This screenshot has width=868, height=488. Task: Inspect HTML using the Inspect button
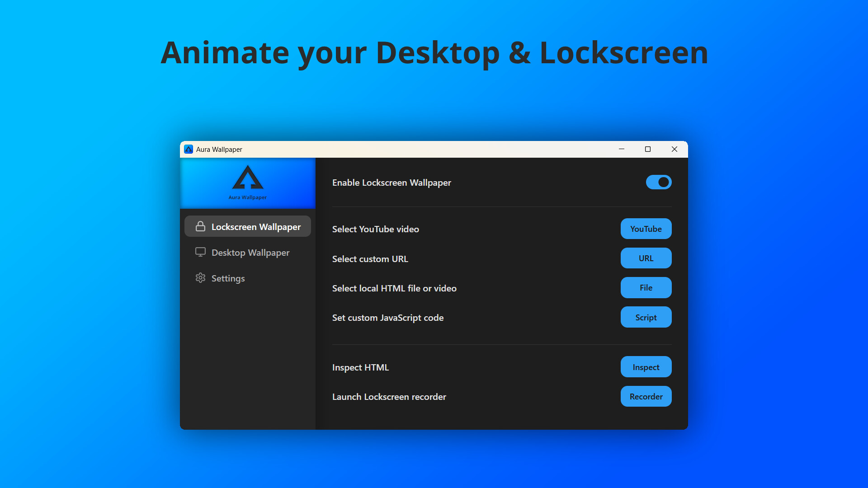pyautogui.click(x=646, y=366)
